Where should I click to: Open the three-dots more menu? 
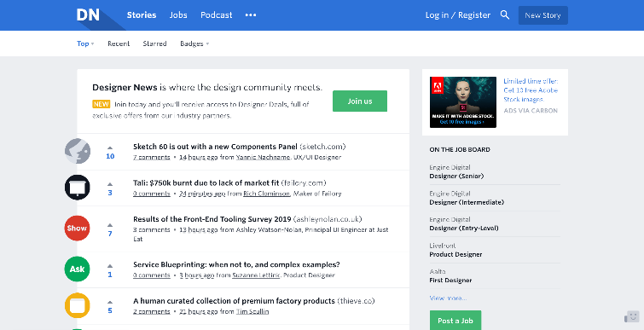click(251, 15)
